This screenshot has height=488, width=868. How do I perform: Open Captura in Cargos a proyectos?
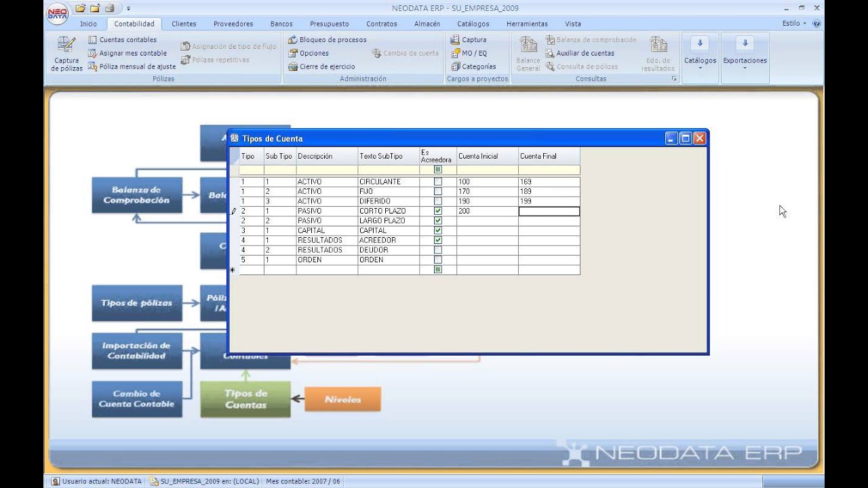tap(469, 40)
